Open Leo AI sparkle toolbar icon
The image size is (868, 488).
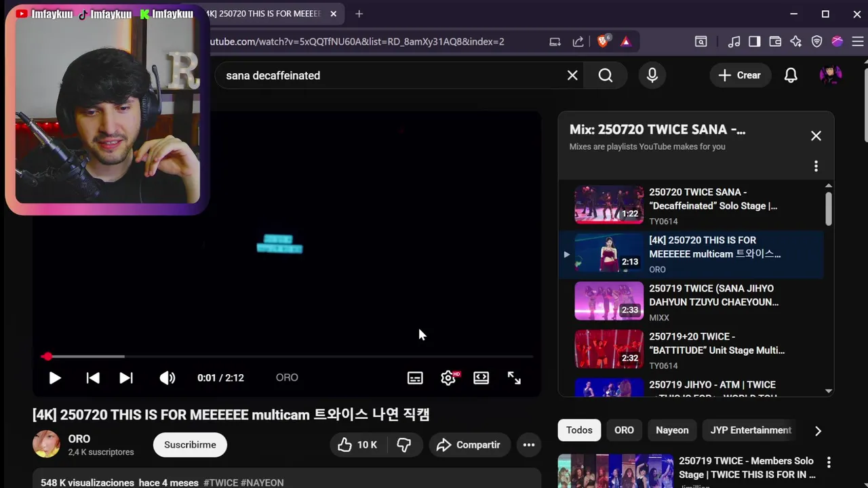point(796,41)
